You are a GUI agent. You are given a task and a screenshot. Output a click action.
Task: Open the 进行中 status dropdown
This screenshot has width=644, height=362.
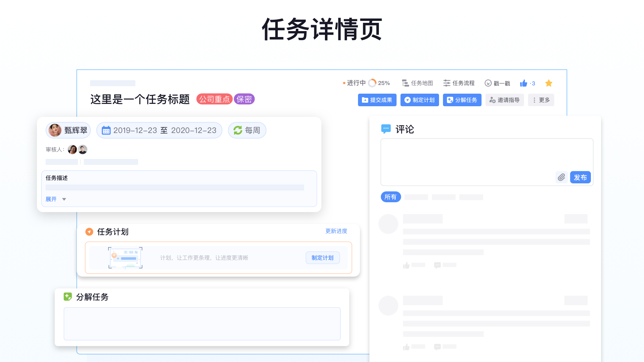tap(354, 83)
